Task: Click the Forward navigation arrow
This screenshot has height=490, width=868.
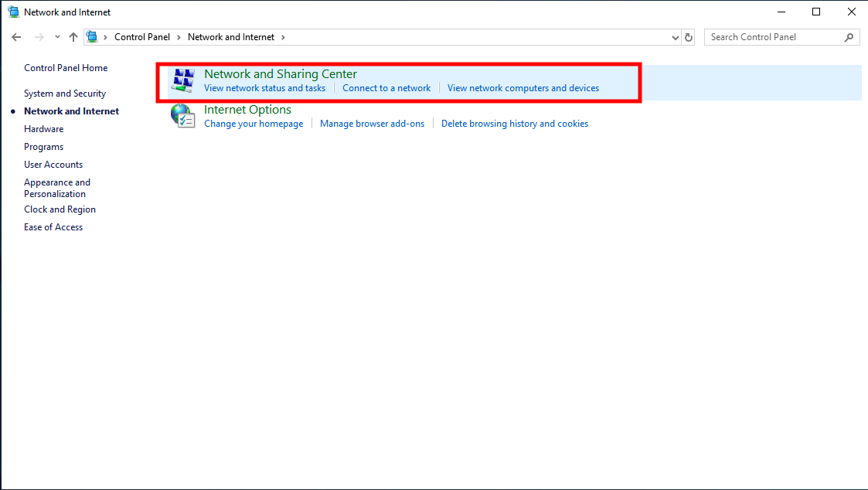Action: (39, 37)
